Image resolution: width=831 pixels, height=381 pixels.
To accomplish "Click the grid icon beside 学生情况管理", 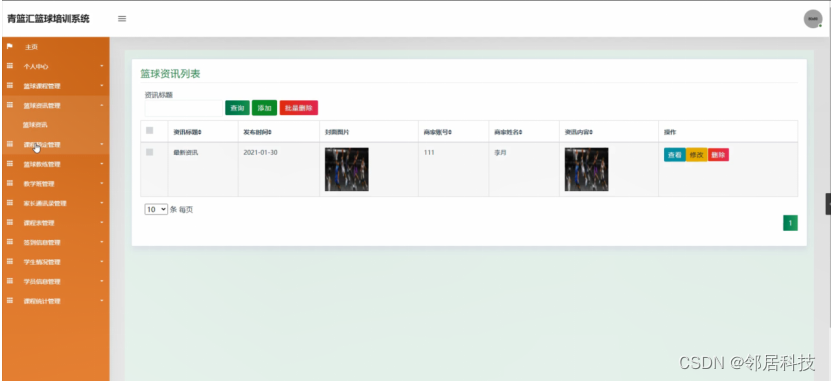I will click(9, 262).
